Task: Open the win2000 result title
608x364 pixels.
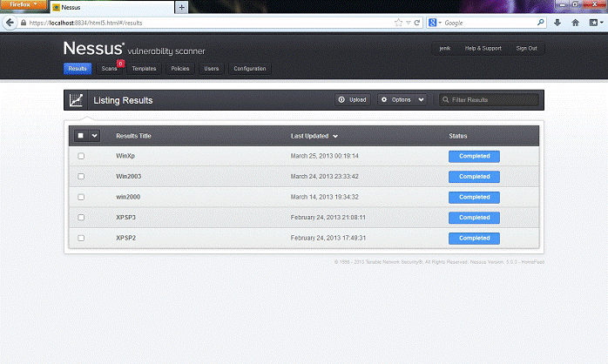Action: pyautogui.click(x=128, y=197)
